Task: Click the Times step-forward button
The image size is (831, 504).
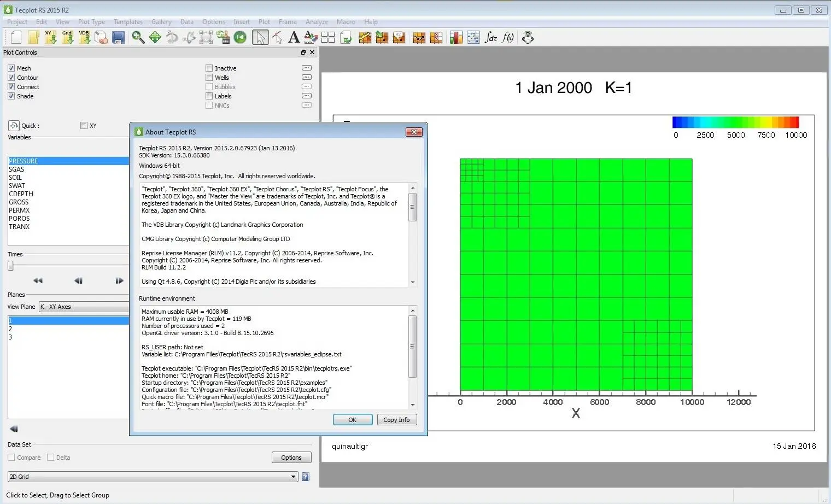Action: click(x=119, y=280)
